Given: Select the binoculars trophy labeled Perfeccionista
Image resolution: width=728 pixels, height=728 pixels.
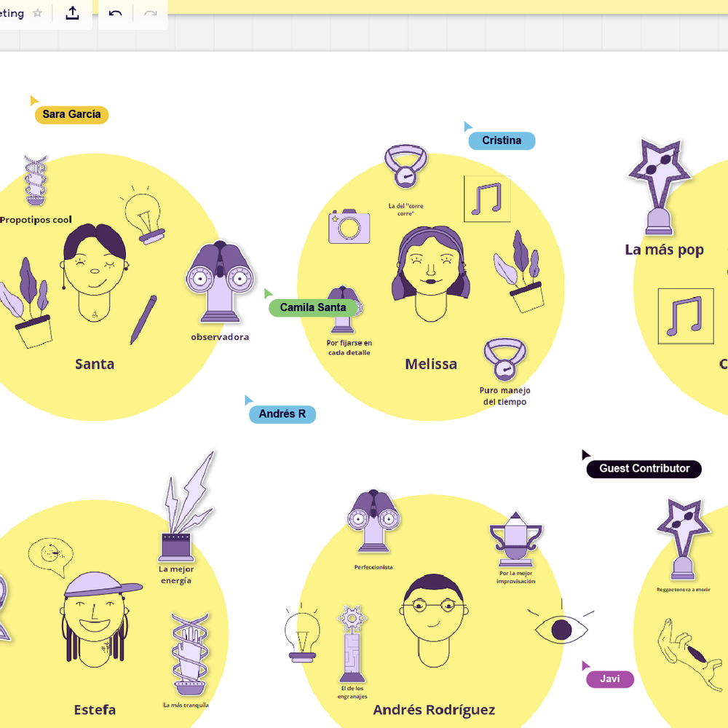Looking at the screenshot, I should [373, 521].
